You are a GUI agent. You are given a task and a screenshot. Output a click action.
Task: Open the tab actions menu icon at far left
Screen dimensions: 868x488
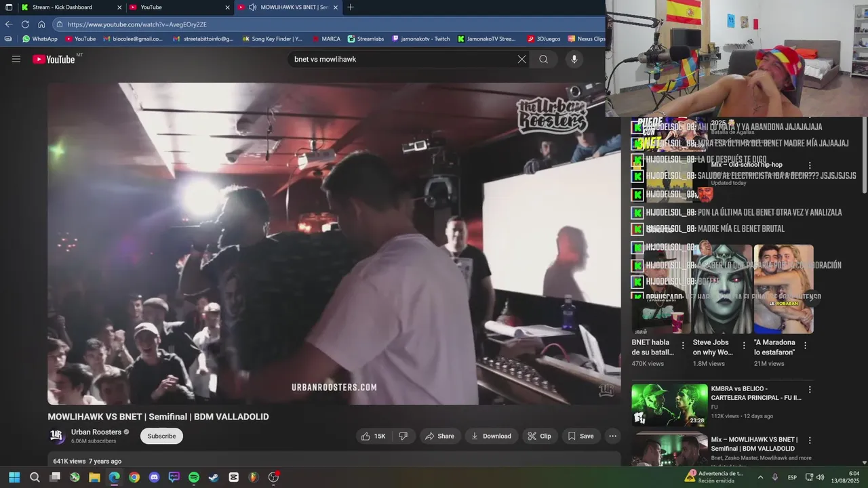pos(8,7)
